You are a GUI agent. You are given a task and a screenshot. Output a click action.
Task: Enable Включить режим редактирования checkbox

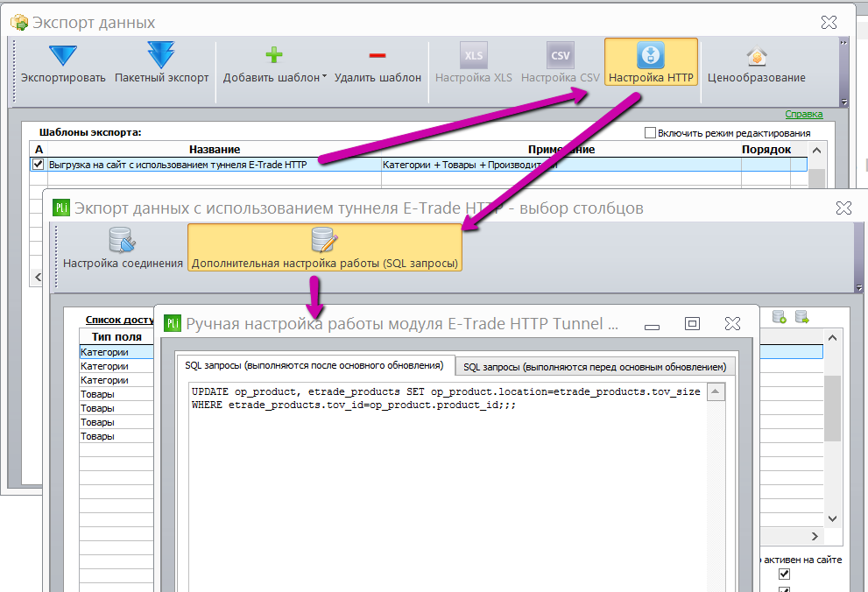click(x=651, y=133)
